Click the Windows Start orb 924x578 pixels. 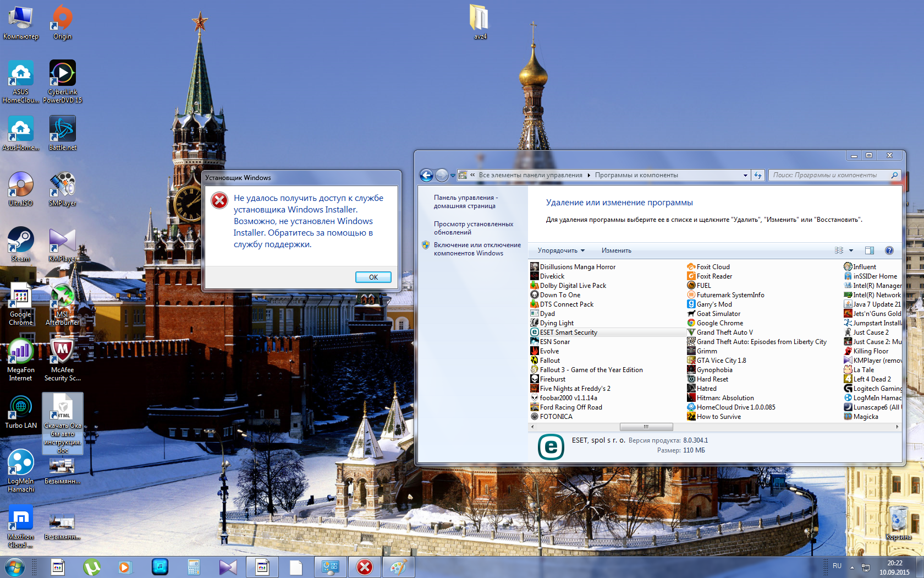coord(15,567)
